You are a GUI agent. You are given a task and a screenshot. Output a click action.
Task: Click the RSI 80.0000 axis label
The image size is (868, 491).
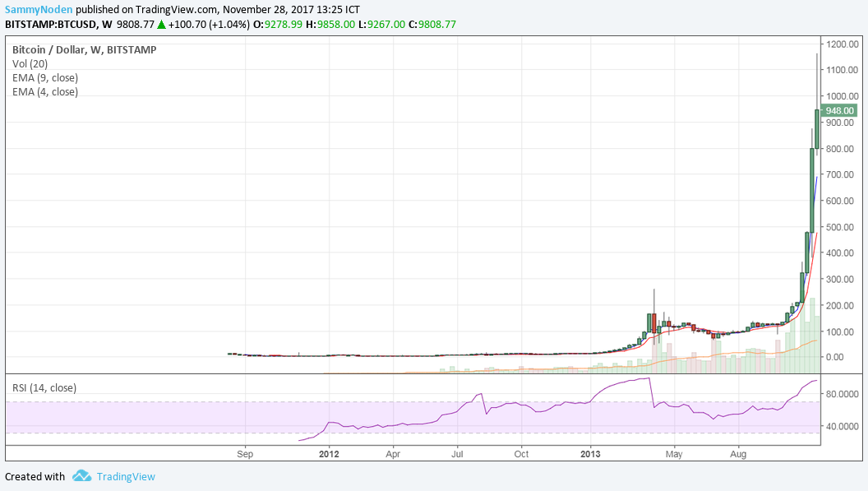tap(843, 394)
